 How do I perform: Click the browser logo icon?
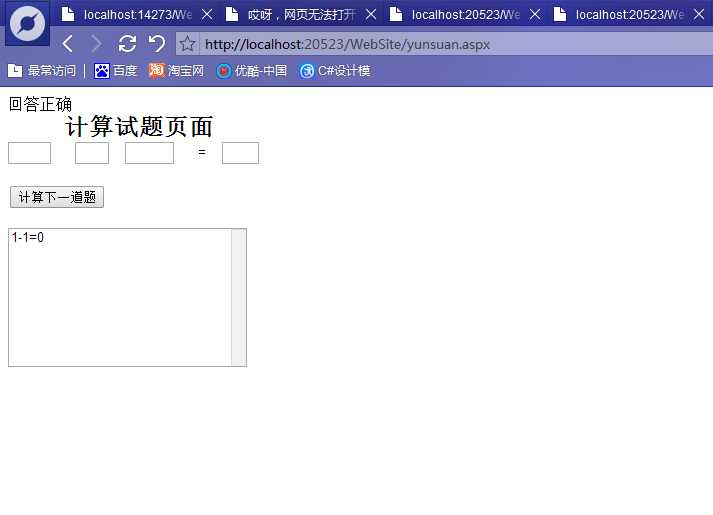[x=27, y=24]
